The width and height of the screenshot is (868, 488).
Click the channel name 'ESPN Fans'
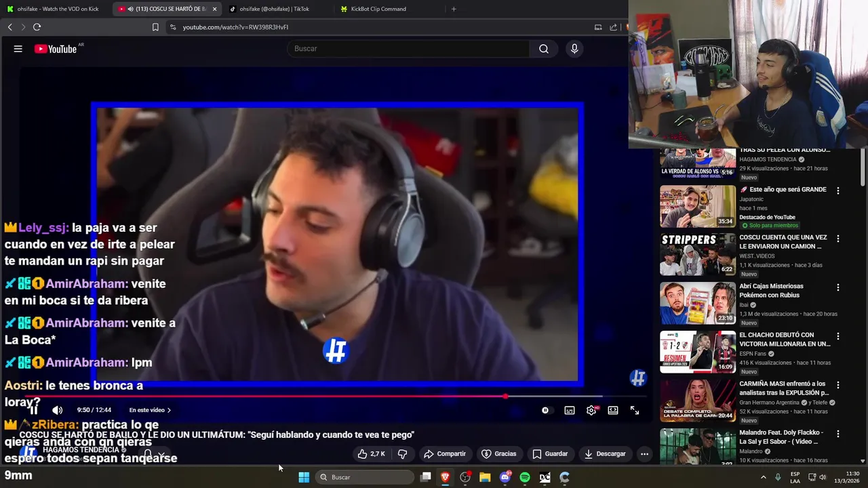[x=753, y=354]
